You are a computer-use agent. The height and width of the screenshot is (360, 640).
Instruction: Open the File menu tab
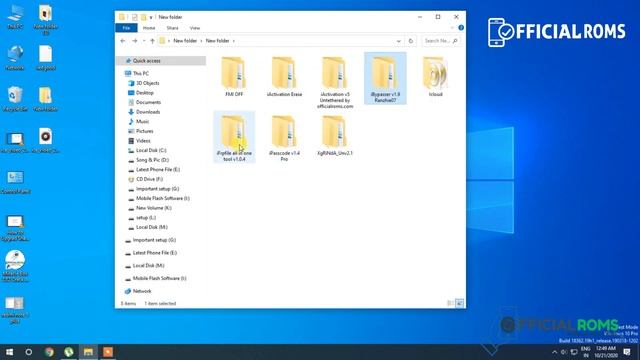click(x=126, y=28)
